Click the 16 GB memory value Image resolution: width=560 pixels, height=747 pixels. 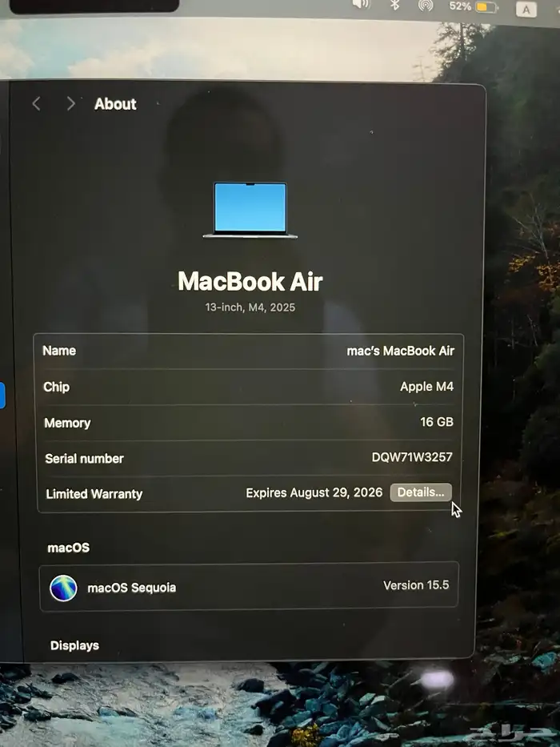437,422
